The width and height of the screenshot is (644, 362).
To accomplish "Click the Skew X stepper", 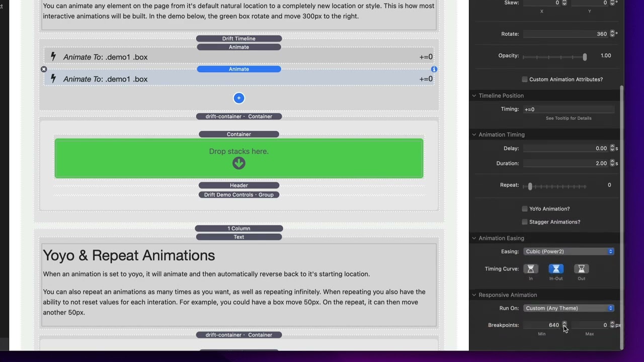I will tap(564, 3).
